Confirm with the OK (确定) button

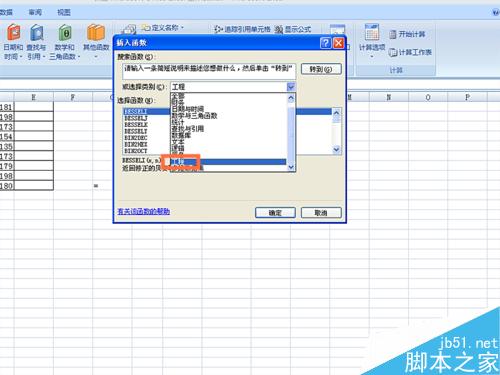click(x=275, y=213)
